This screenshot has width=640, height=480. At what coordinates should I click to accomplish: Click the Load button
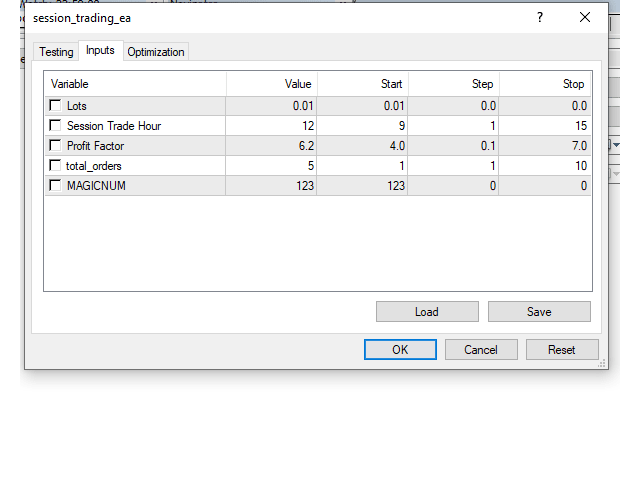(x=427, y=312)
